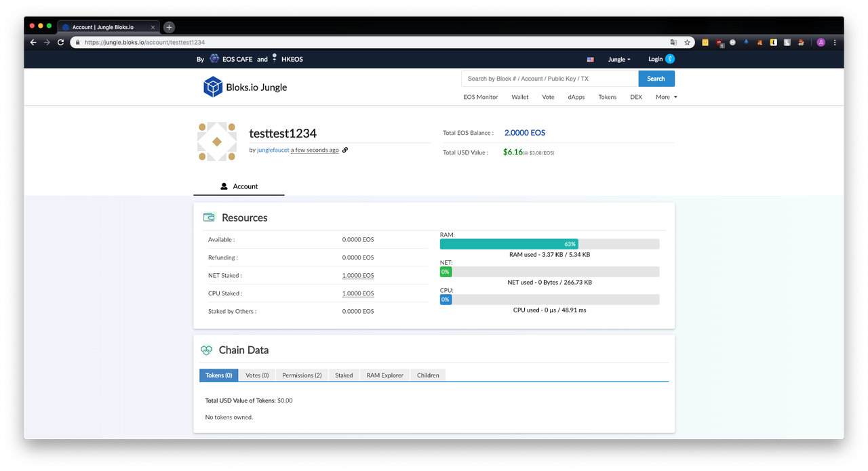The width and height of the screenshot is (868, 471).
Task: Click the 'a few seconds ago' timestamp
Action: point(315,150)
